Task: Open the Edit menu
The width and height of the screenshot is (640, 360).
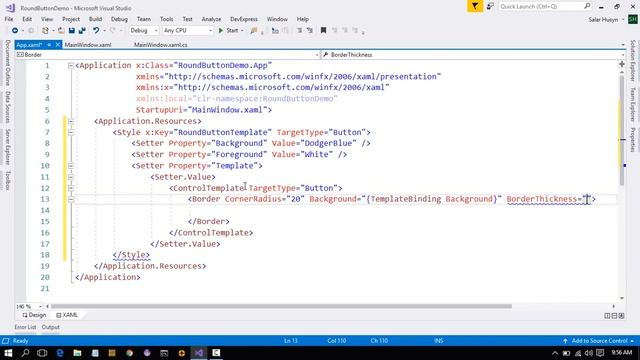Action: (27, 19)
